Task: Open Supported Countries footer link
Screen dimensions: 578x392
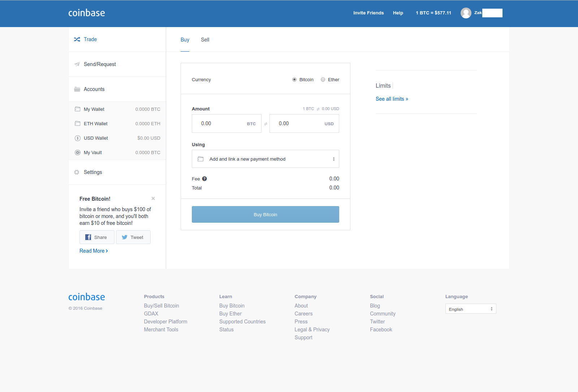Action: [x=242, y=322]
